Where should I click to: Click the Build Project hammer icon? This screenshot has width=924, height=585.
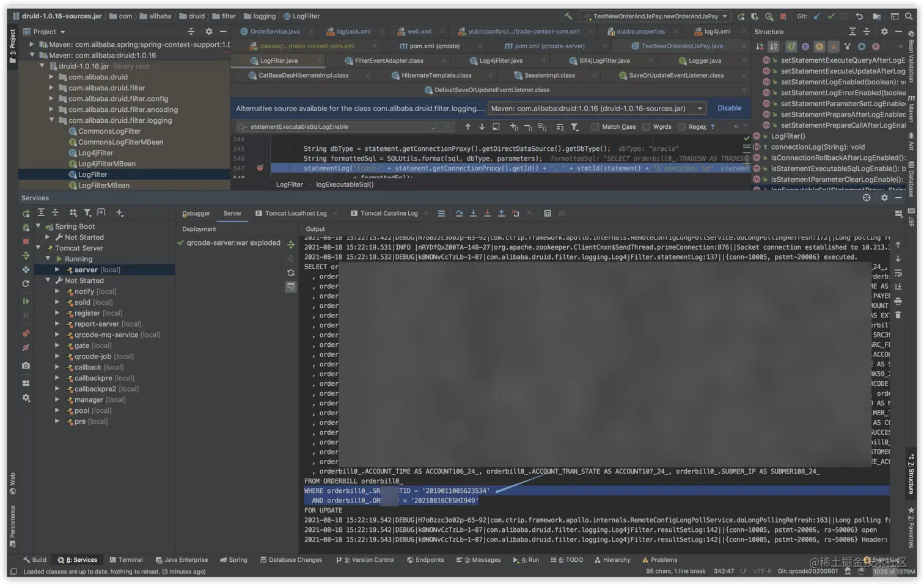(568, 16)
